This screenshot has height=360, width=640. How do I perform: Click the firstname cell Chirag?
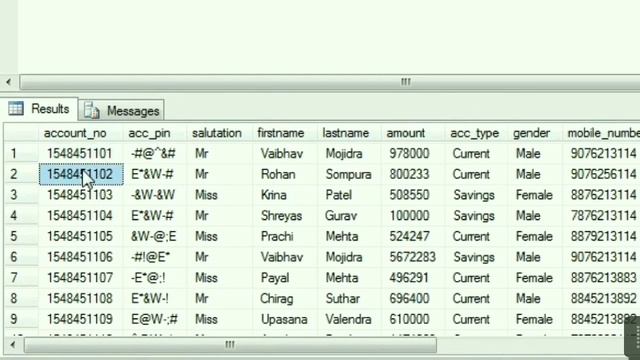(x=285, y=298)
